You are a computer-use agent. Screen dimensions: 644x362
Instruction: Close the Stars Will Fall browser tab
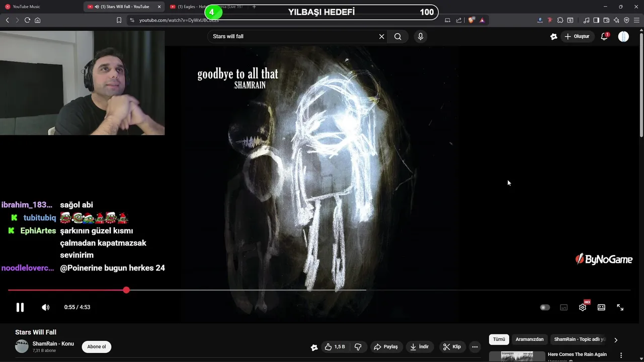159,7
